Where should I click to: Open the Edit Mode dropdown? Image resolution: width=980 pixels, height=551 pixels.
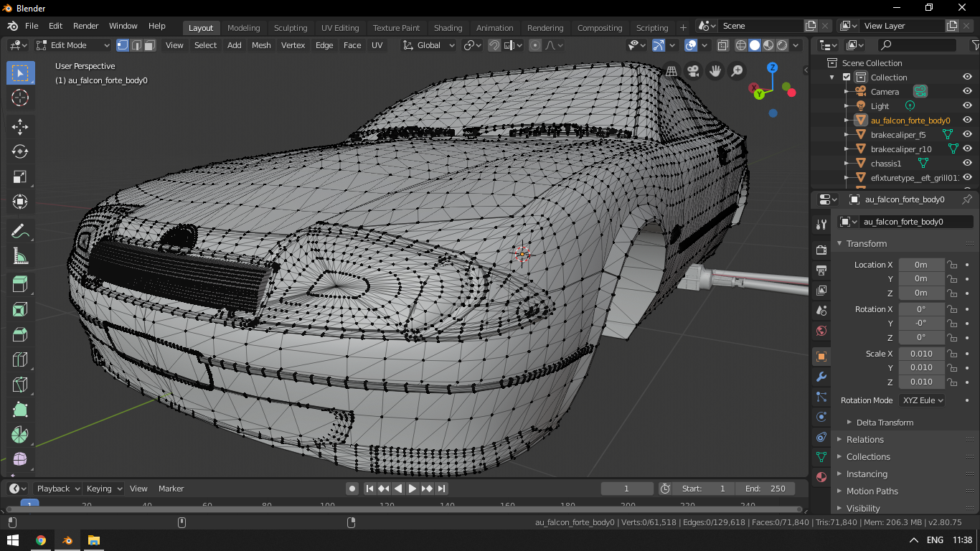(73, 45)
